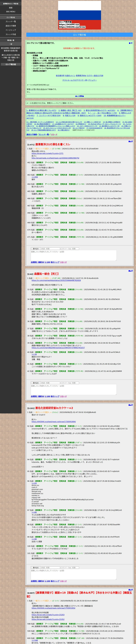The width and height of the screenshot is (136, 644).
Task: Select スレッド一覧 in the sidebar
Action: 11,21
